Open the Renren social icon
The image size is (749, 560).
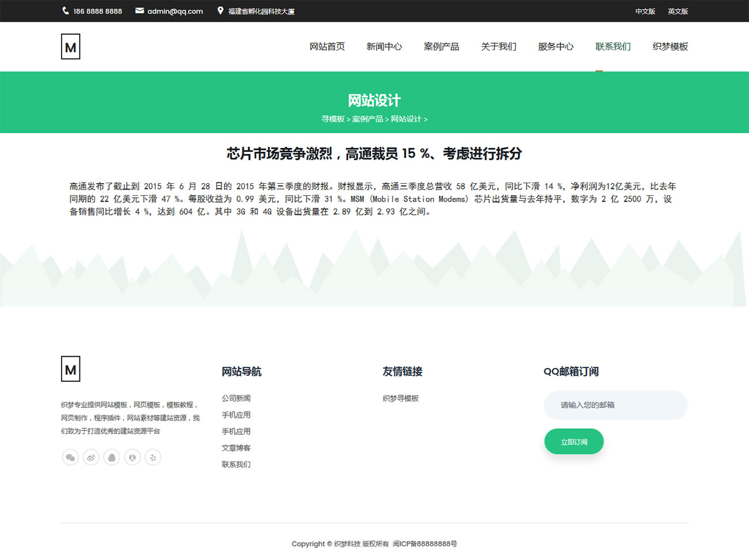133,457
